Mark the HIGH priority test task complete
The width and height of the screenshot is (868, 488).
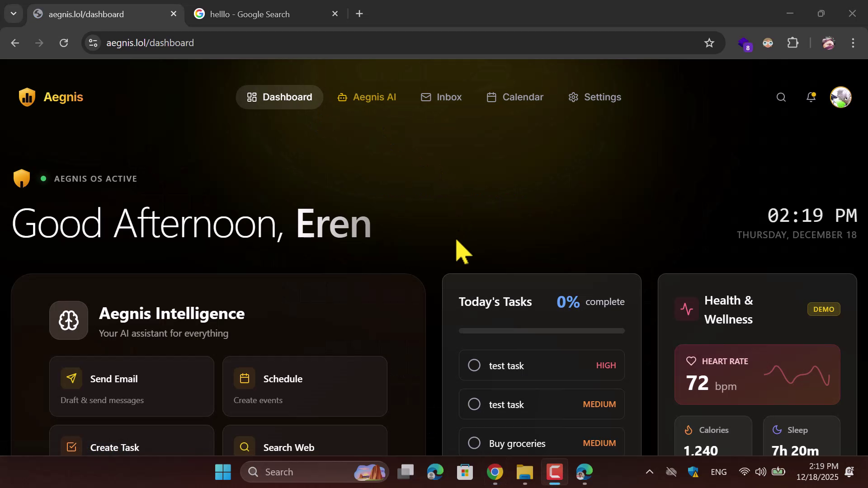474,365
